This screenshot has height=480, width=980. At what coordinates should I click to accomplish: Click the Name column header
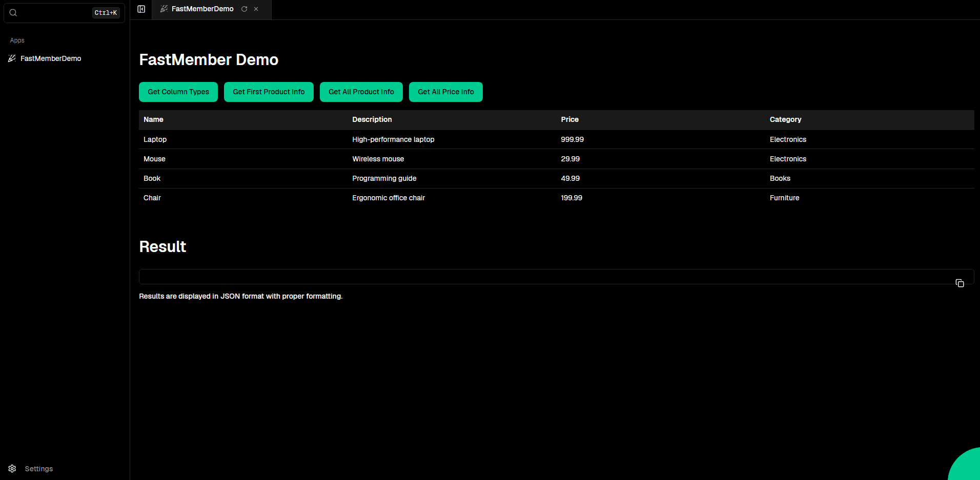click(x=153, y=119)
